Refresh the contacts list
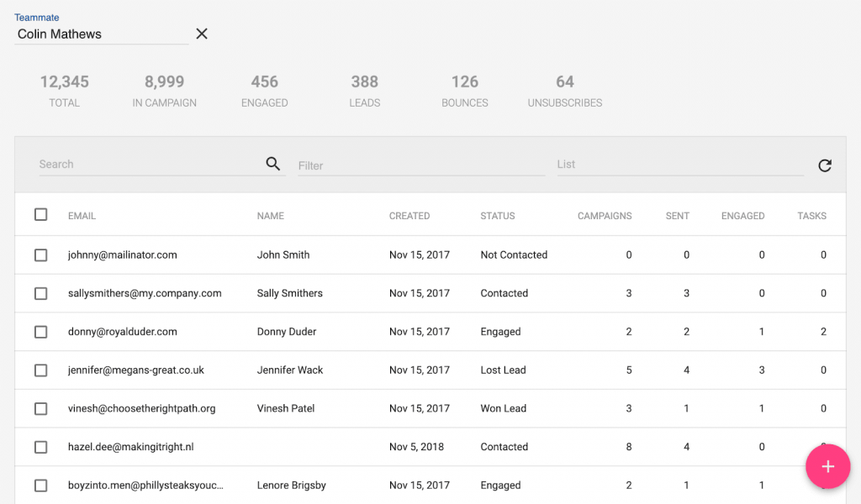Viewport: 861px width, 504px height. click(825, 165)
